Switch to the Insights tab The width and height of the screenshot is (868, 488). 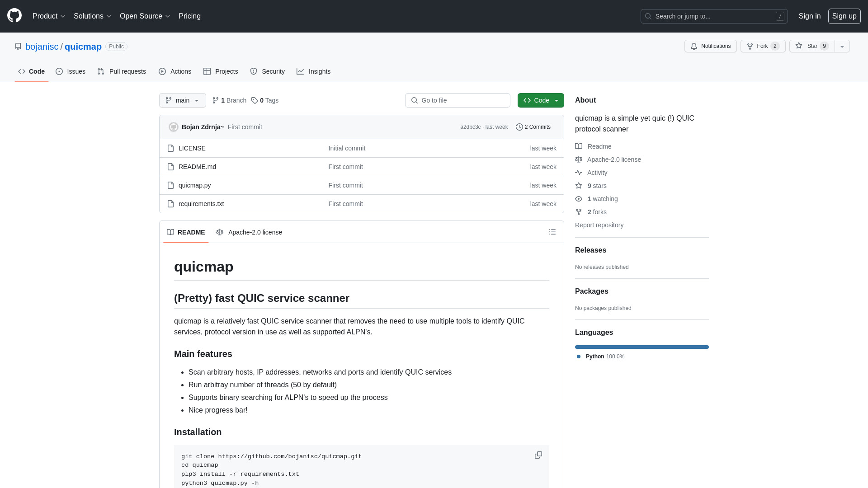pos(314,71)
